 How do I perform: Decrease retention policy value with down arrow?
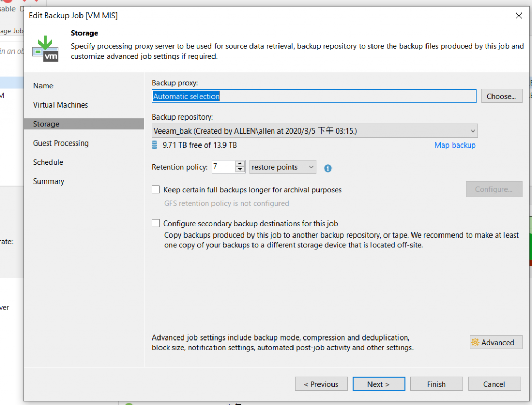[240, 169]
